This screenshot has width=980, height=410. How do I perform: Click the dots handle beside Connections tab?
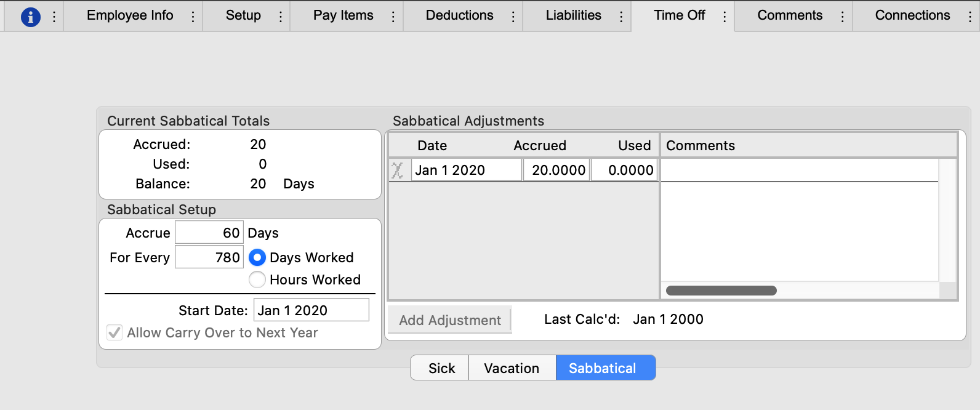coord(970,17)
